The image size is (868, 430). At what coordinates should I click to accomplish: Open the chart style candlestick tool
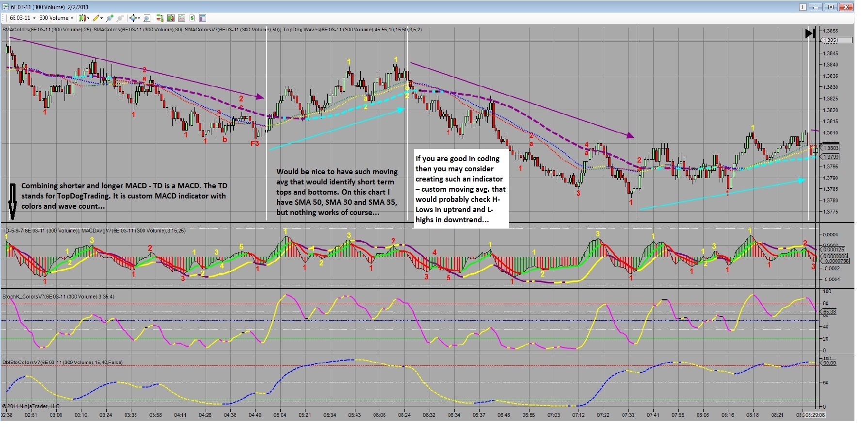pos(82,18)
